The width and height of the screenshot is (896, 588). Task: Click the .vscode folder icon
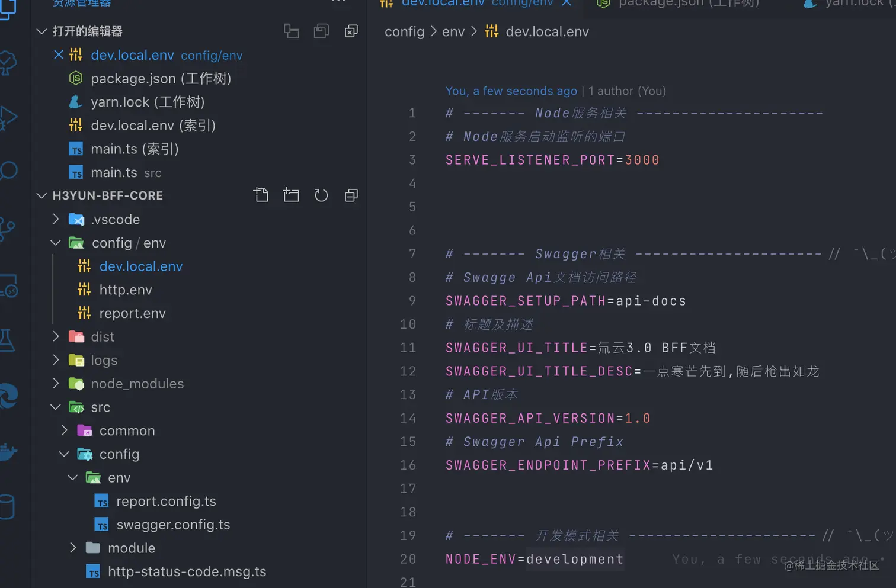point(76,219)
